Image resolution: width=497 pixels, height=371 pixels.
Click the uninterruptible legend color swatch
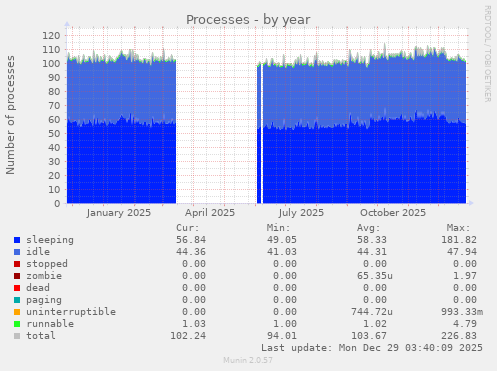pos(17,312)
